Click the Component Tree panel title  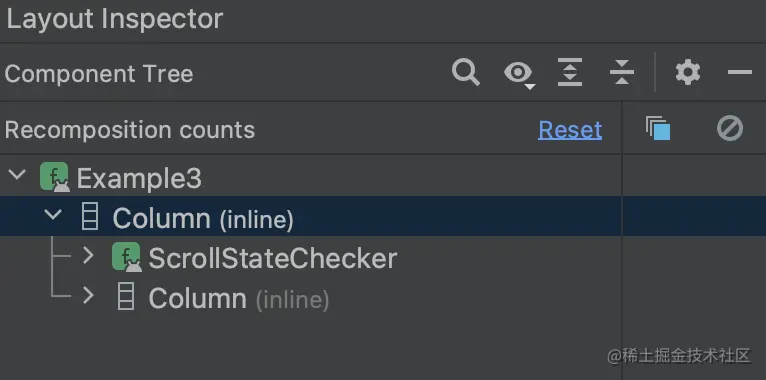(x=99, y=74)
